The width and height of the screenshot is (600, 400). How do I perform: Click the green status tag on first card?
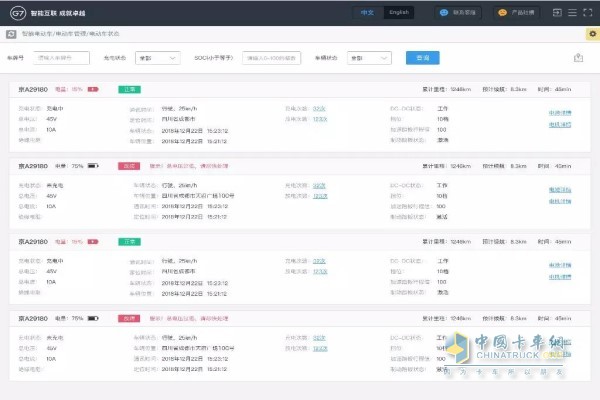129,89
